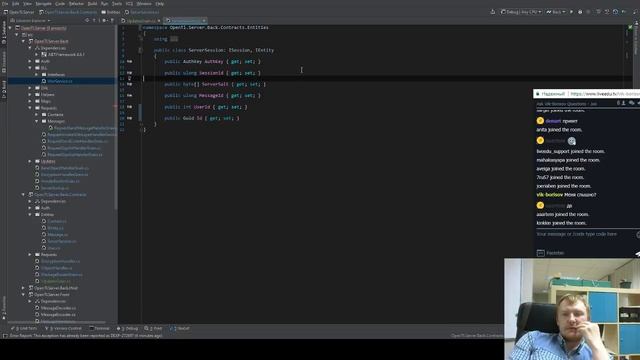Click the collapse-all icon in Explorer header

[x=94, y=20]
